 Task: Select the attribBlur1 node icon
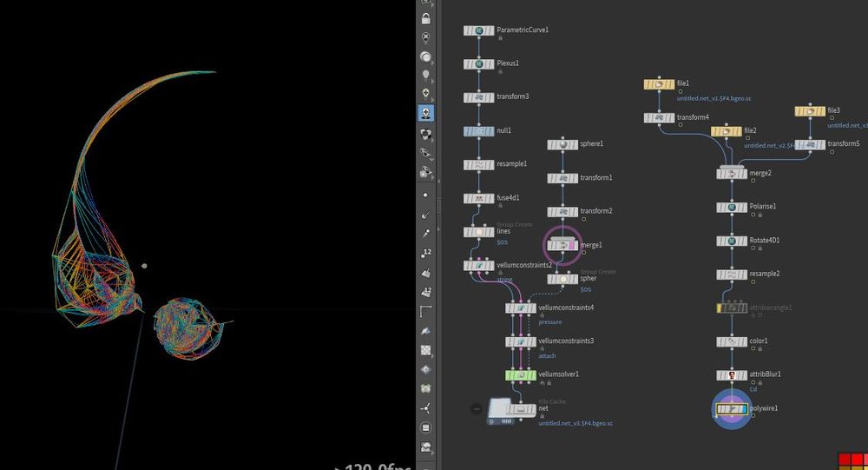click(x=731, y=375)
